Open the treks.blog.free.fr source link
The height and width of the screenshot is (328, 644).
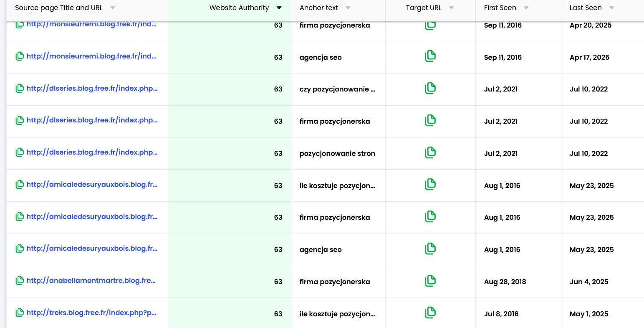click(x=91, y=313)
